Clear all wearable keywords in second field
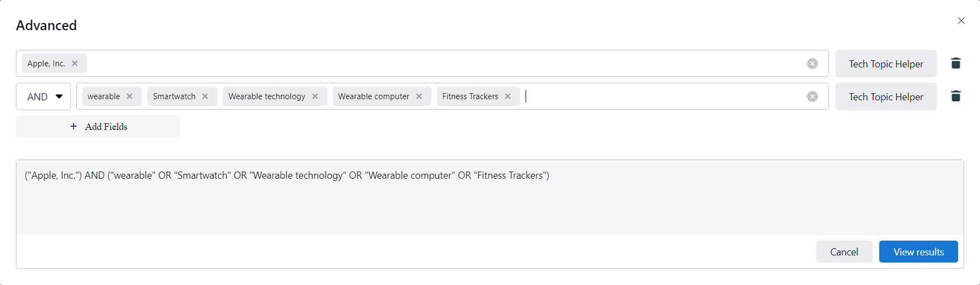This screenshot has width=980, height=285. click(x=812, y=96)
